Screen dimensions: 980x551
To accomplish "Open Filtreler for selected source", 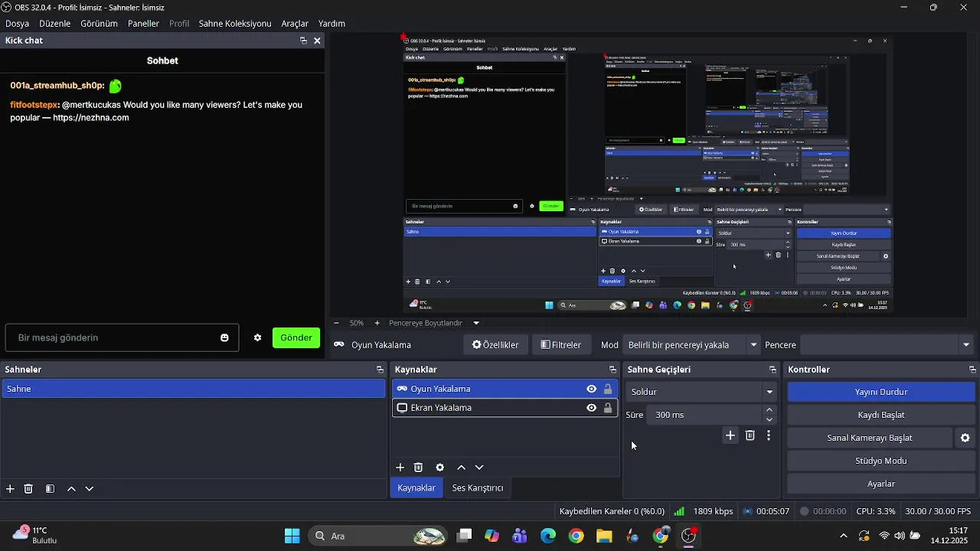I will (x=561, y=345).
